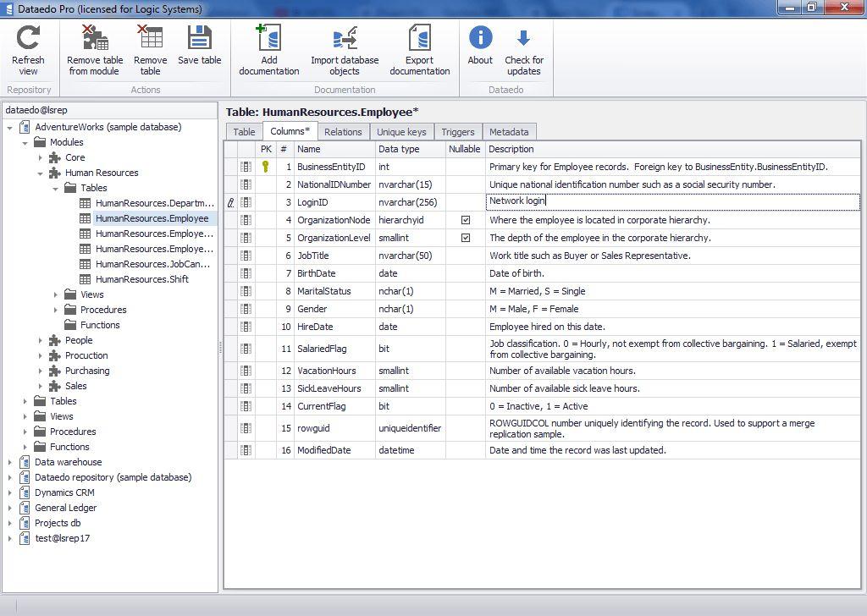Click the column icon in the ModifiedDate row
867x616 pixels.
point(246,450)
